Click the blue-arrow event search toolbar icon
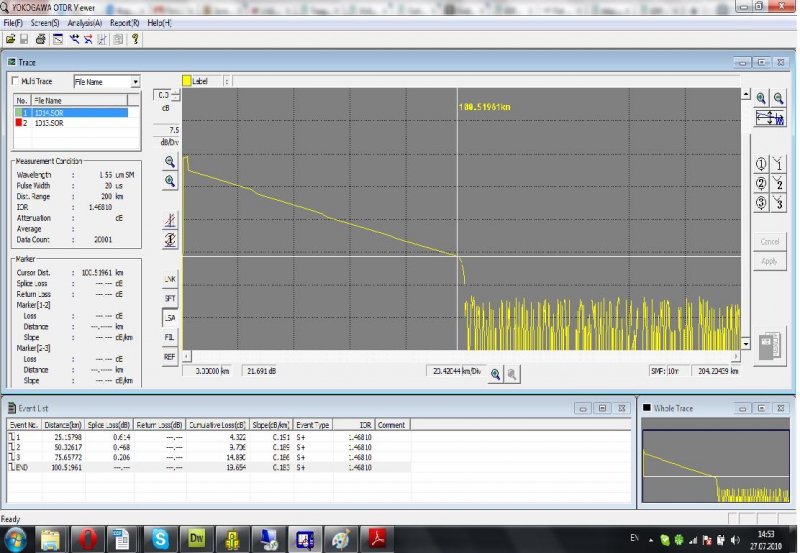The height and width of the screenshot is (553, 800). (x=74, y=39)
